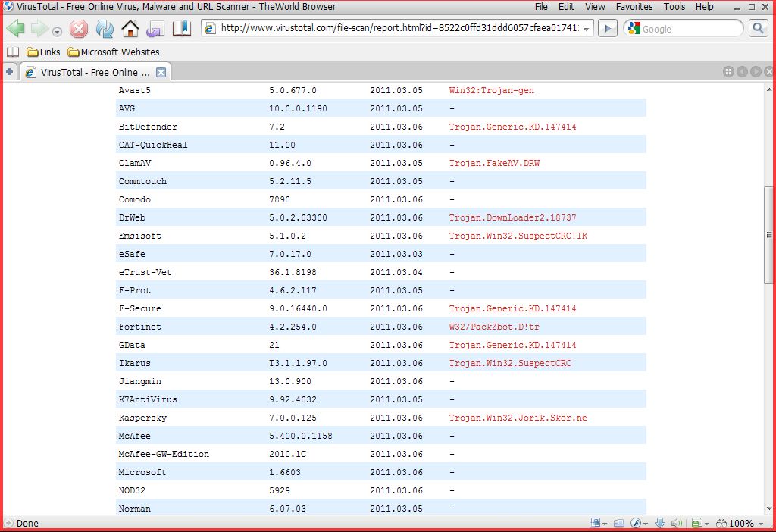This screenshot has width=776, height=532.
Task: Click scrollbar down arrow of the page
Action: 768,509
